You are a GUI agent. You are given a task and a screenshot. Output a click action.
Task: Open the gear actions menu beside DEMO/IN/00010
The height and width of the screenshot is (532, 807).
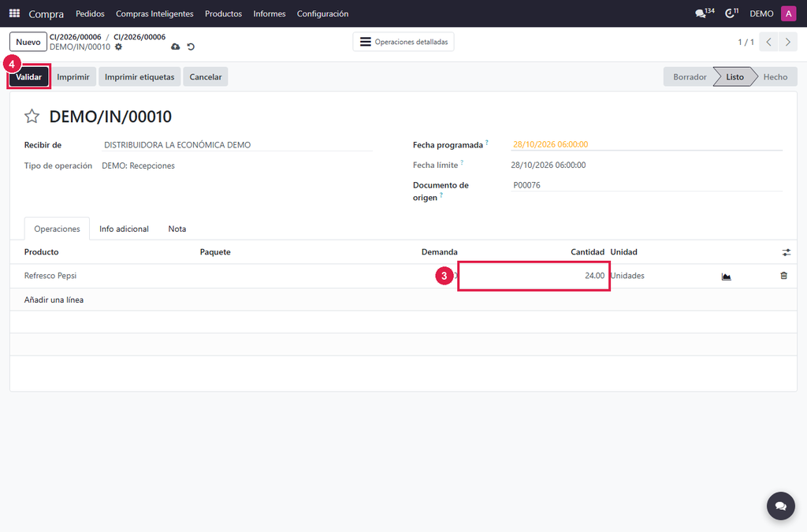click(119, 47)
